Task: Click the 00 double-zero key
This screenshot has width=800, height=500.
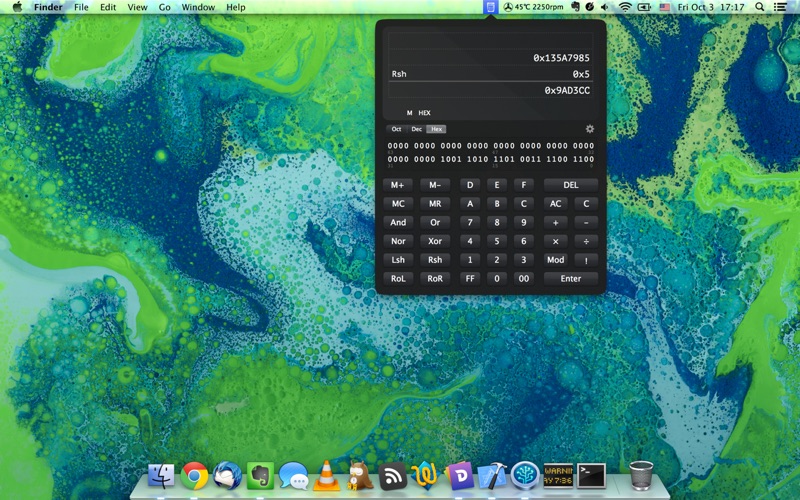Action: (523, 279)
